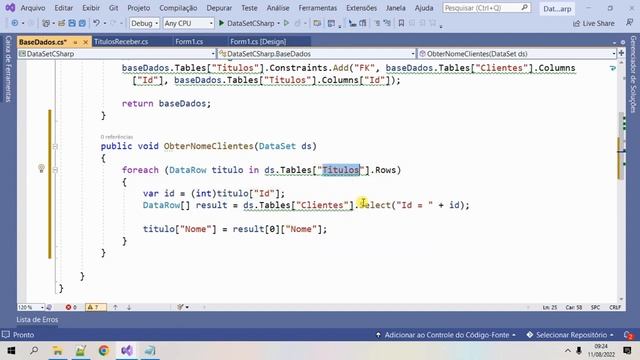Click the feedback icon at top right
Viewport: 640px width, 360px height.
(629, 23)
